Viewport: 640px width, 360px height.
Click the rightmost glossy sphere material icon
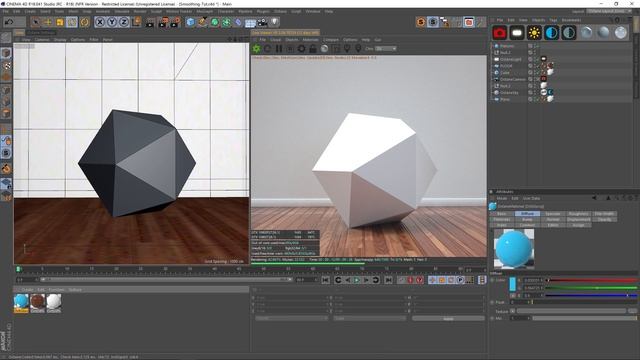pyautogui.click(x=620, y=33)
